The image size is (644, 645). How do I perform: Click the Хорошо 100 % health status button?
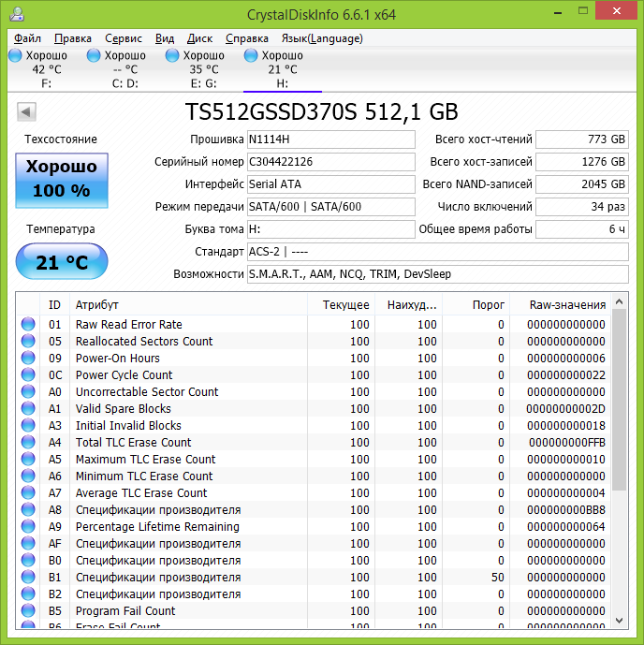click(62, 181)
